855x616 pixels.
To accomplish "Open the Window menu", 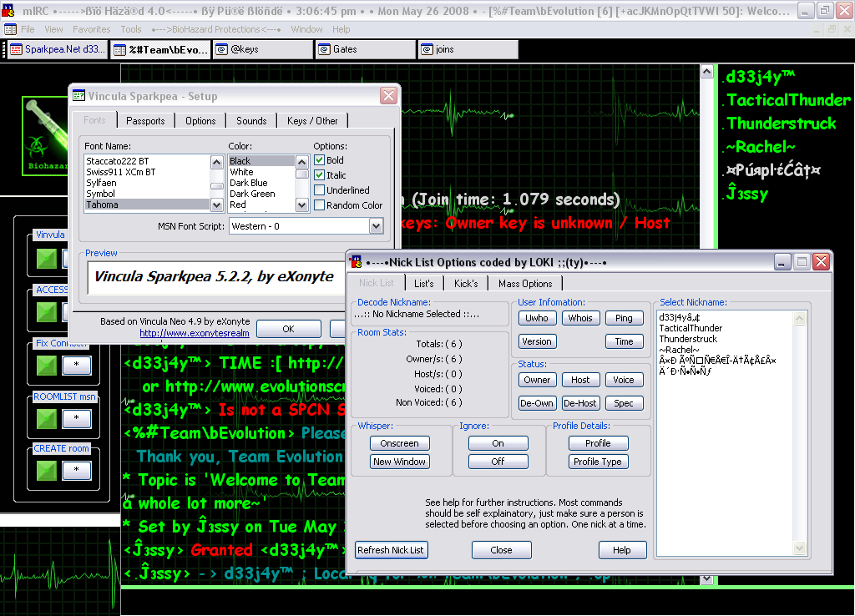I will point(306,29).
